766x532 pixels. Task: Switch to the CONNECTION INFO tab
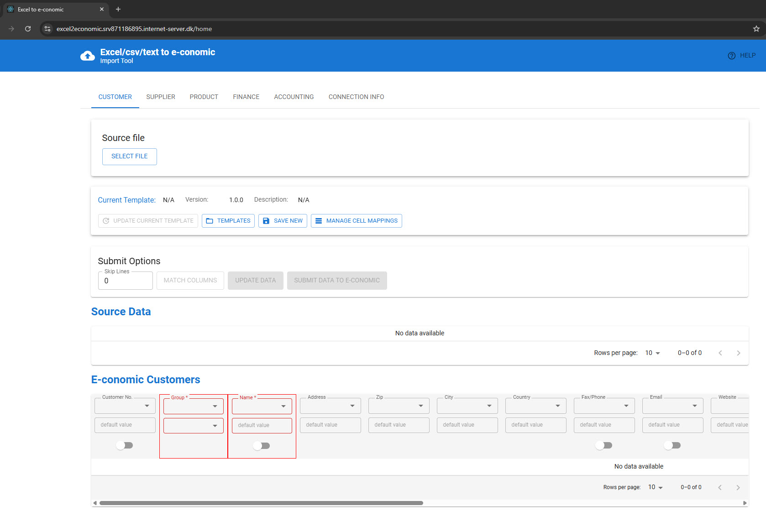[357, 97]
